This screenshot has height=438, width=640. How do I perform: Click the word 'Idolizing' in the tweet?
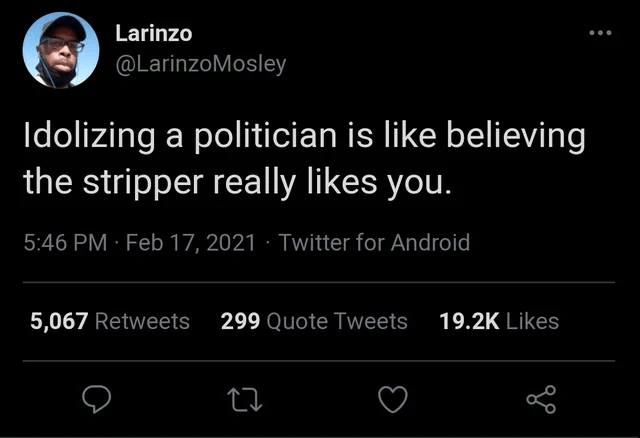[x=83, y=137]
